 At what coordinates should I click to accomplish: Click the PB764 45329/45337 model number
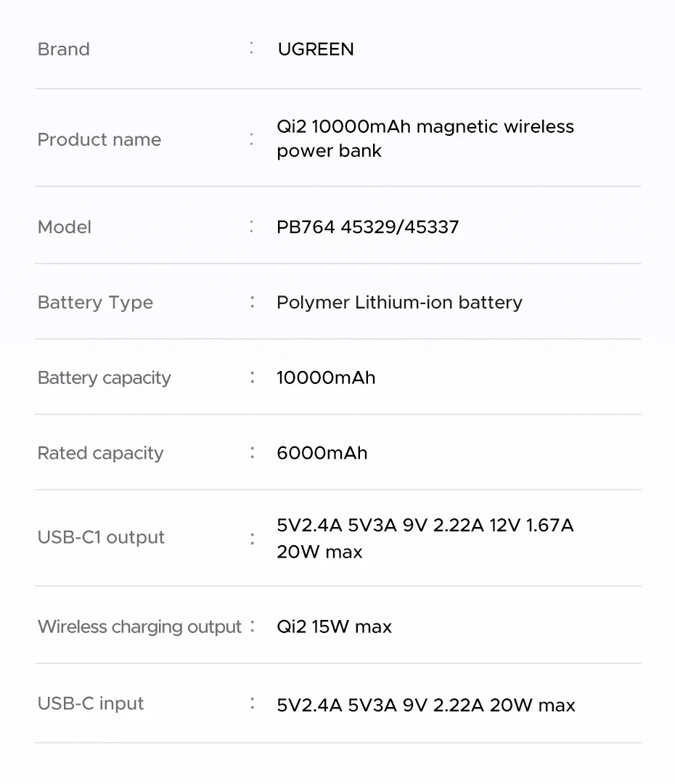pos(367,227)
